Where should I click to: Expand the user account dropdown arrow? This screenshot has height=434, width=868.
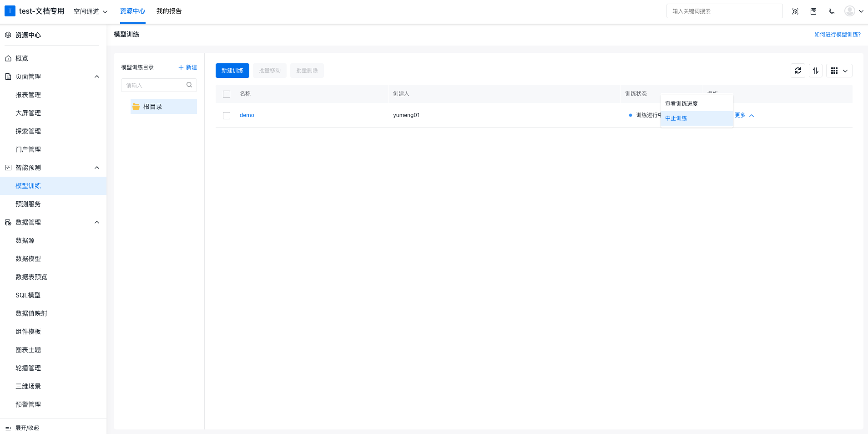861,11
